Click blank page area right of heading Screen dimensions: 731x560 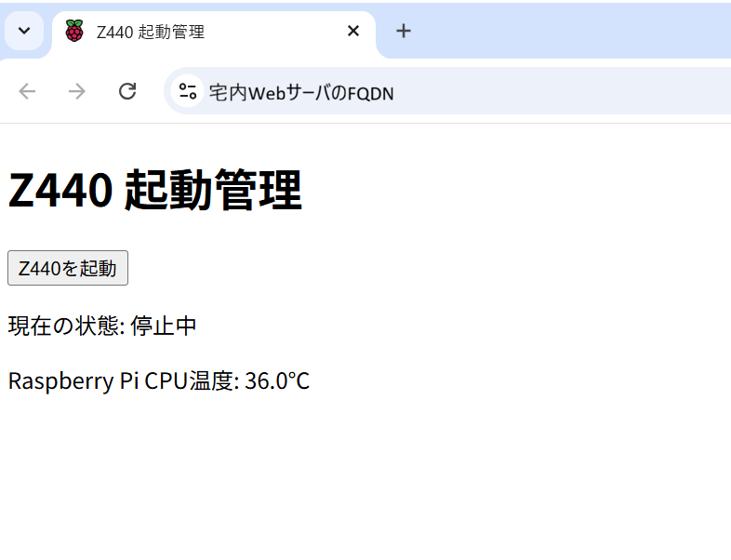[512, 190]
